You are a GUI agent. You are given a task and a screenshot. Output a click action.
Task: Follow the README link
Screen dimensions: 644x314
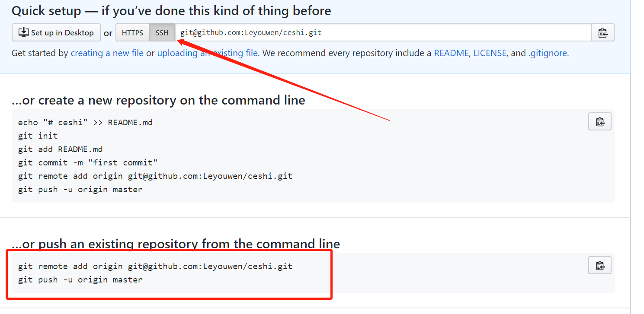(451, 54)
